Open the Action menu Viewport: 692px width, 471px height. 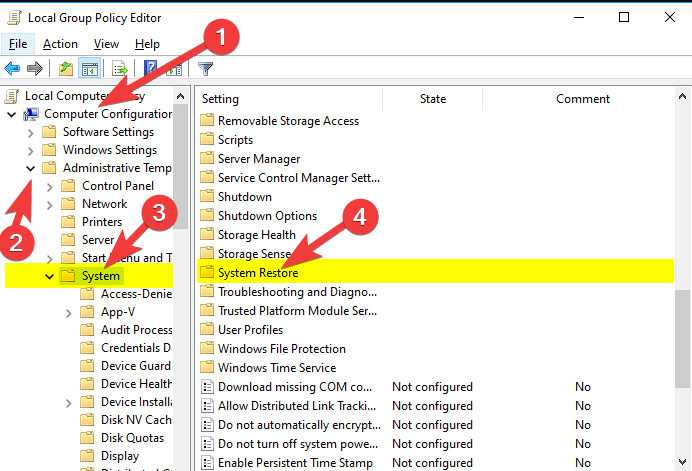[60, 44]
